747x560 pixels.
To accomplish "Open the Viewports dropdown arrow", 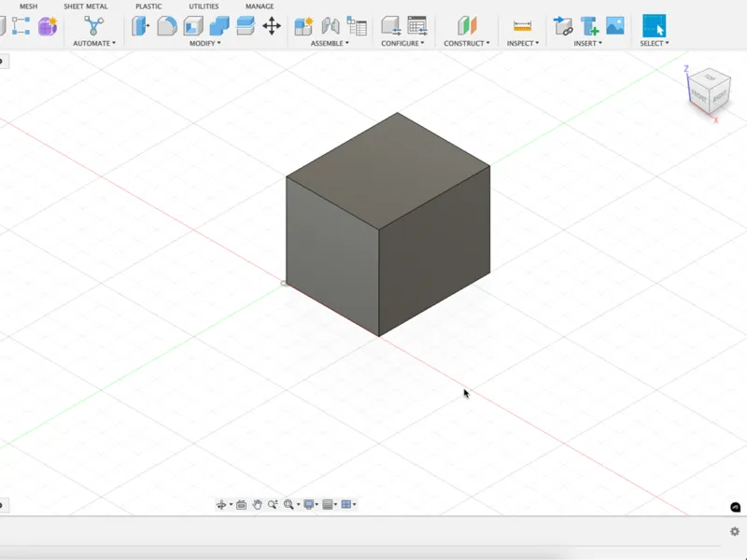I will pos(355,505).
